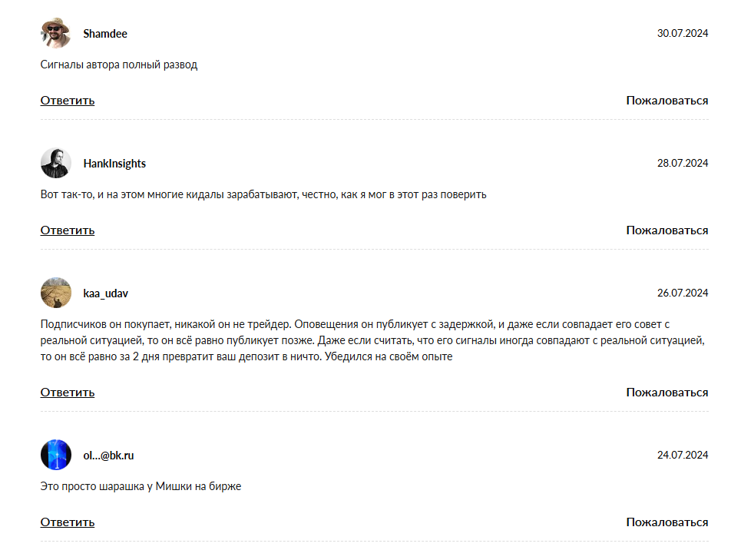Reply to Shamdee's comment via Ответить

coord(67,101)
